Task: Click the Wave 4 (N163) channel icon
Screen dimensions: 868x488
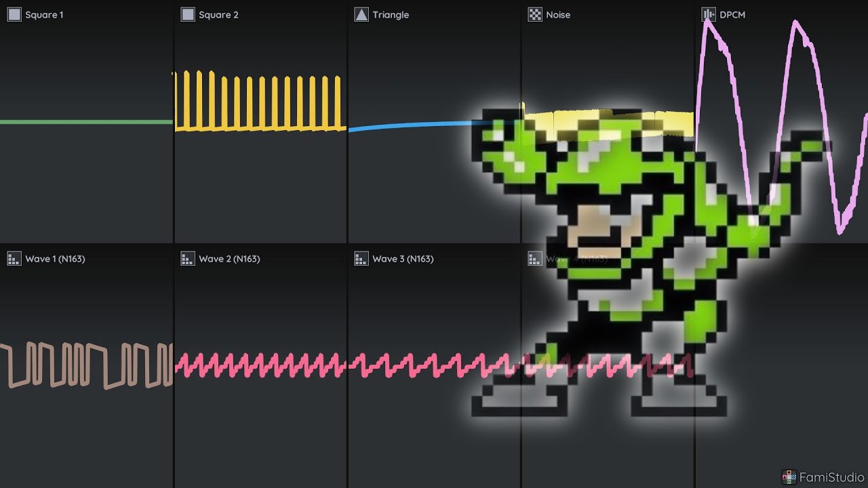Action: [x=535, y=258]
